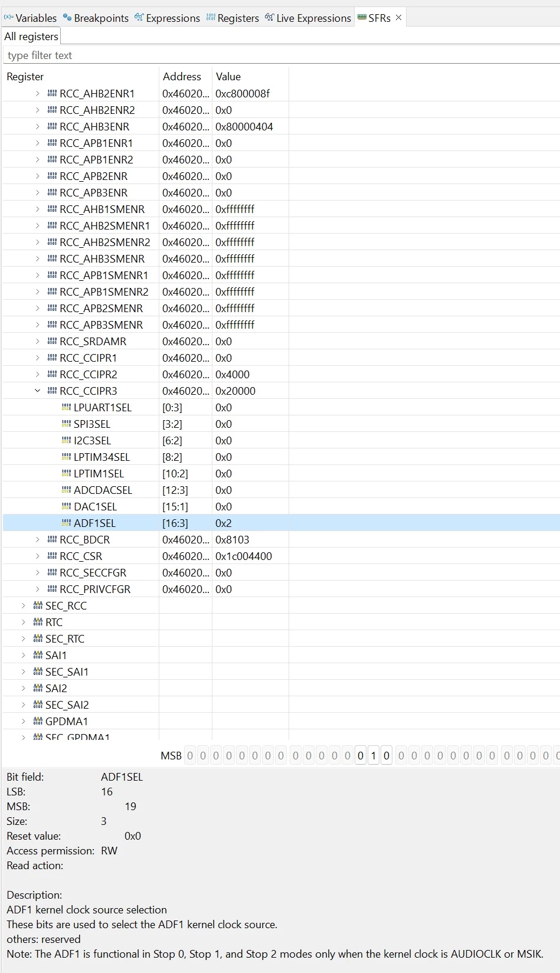560x973 pixels.
Task: Select the RCC_AHB2ENR1 value 0xc800008f
Action: pyautogui.click(x=243, y=93)
